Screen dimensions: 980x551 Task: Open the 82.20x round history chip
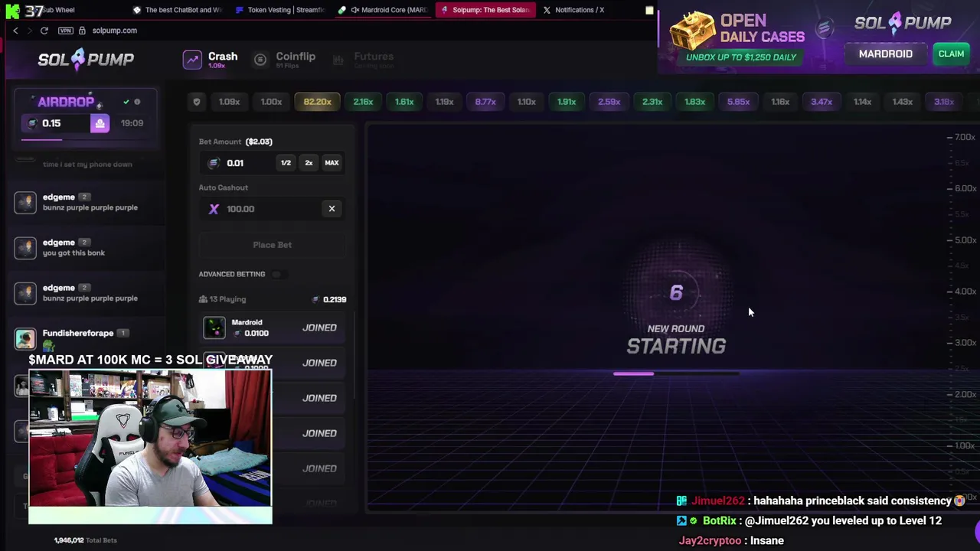pos(317,102)
